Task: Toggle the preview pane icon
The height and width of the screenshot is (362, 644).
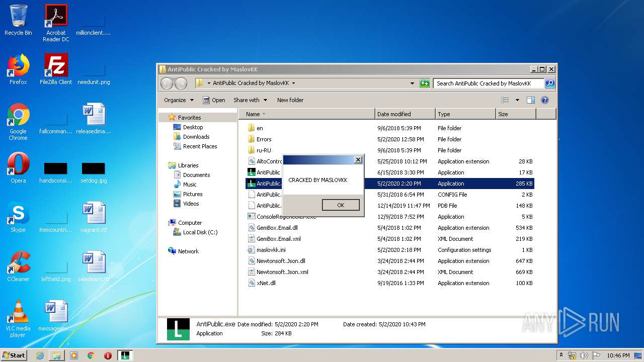Action: point(530,100)
